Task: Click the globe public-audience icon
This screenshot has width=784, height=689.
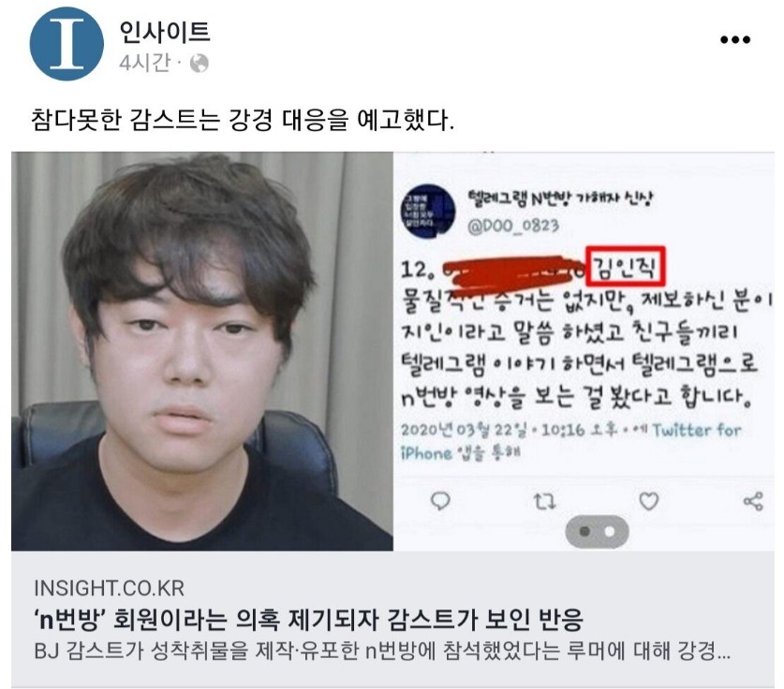Action: [199, 64]
